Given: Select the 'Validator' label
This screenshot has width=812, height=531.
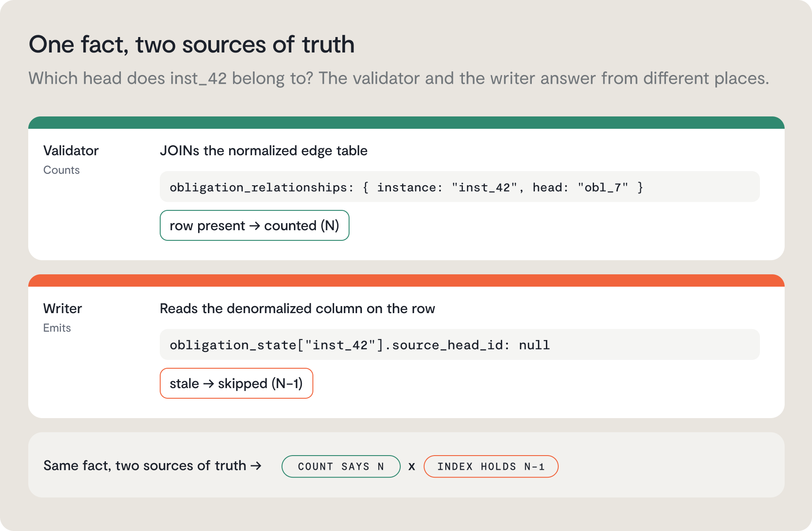Looking at the screenshot, I should tap(71, 151).
